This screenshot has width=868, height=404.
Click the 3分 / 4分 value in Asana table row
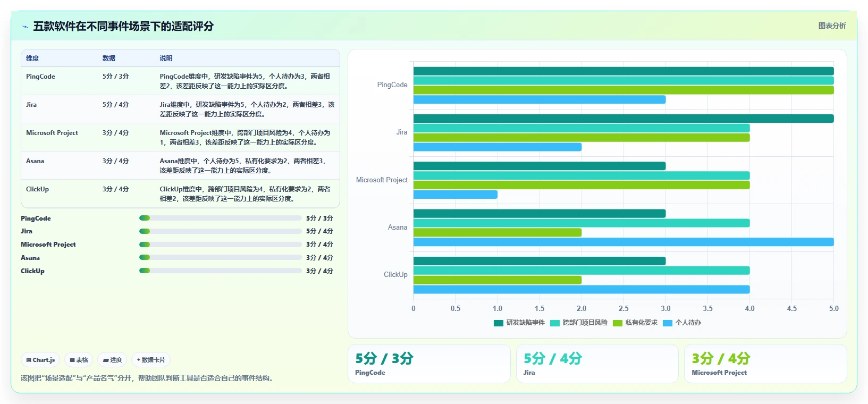116,161
